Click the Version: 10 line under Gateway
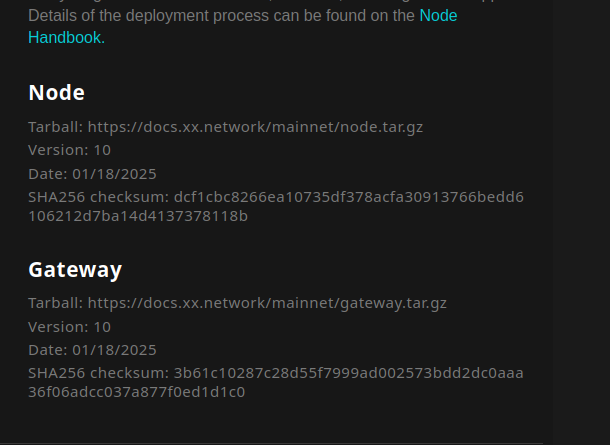Screen dimensions: 610x445 click(69, 326)
